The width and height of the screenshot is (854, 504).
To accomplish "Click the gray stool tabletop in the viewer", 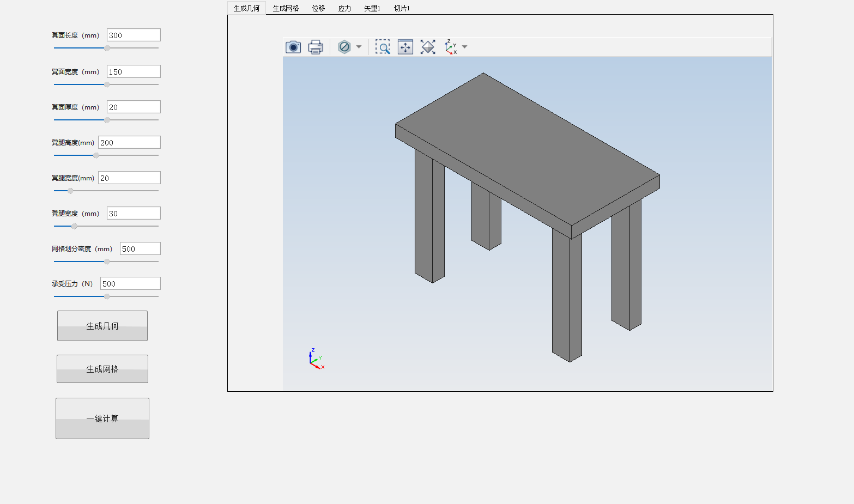I will click(528, 149).
